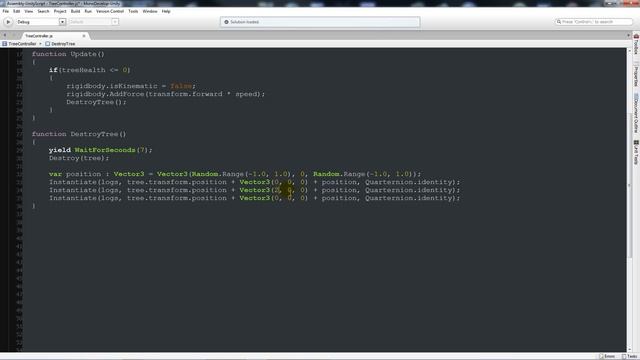640x360 pixels.
Task: Open the Tasks pad in status bar
Action: tap(630, 356)
